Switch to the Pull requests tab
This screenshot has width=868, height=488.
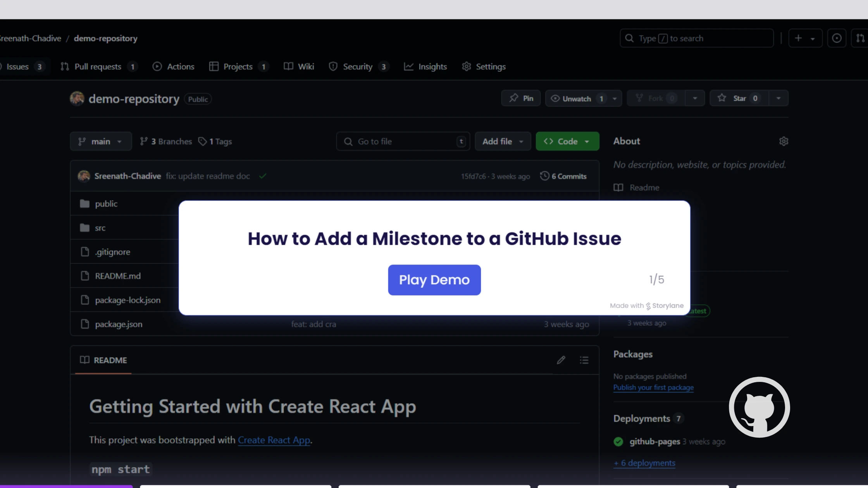[x=98, y=66]
